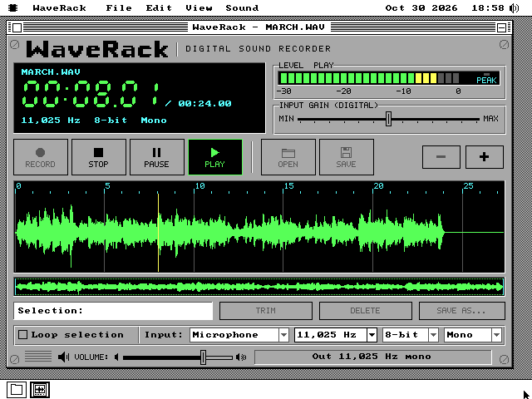The width and height of the screenshot is (532, 399).
Task: Click the speaker icon beside VOLUME label
Action: click(63, 357)
